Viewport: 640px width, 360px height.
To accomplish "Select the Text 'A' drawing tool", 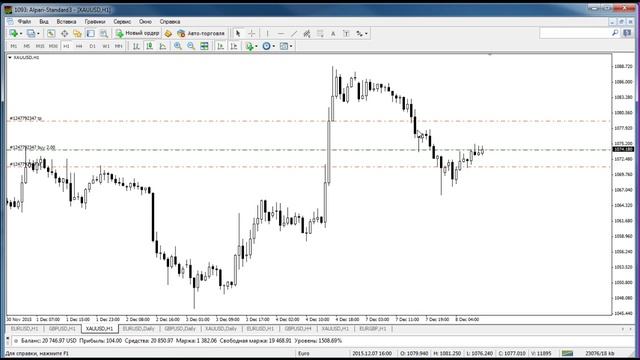I will 333,33.
